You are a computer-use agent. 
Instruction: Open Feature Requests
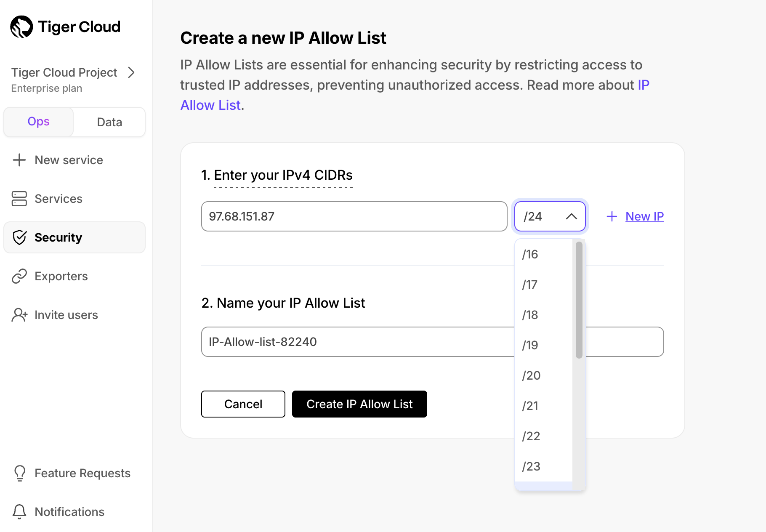click(x=74, y=473)
